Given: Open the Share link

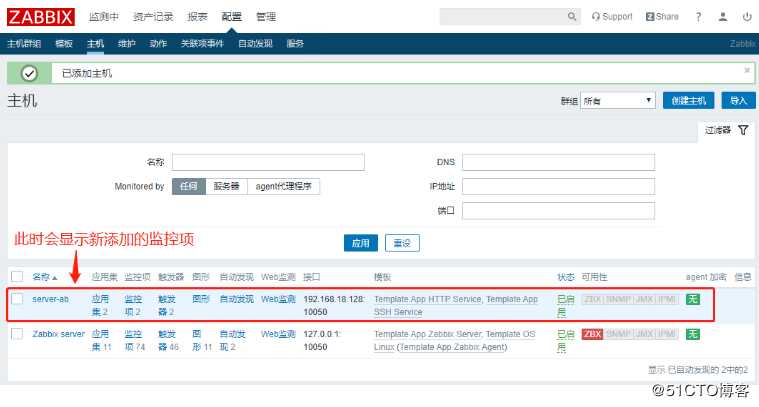Looking at the screenshot, I should (x=662, y=16).
